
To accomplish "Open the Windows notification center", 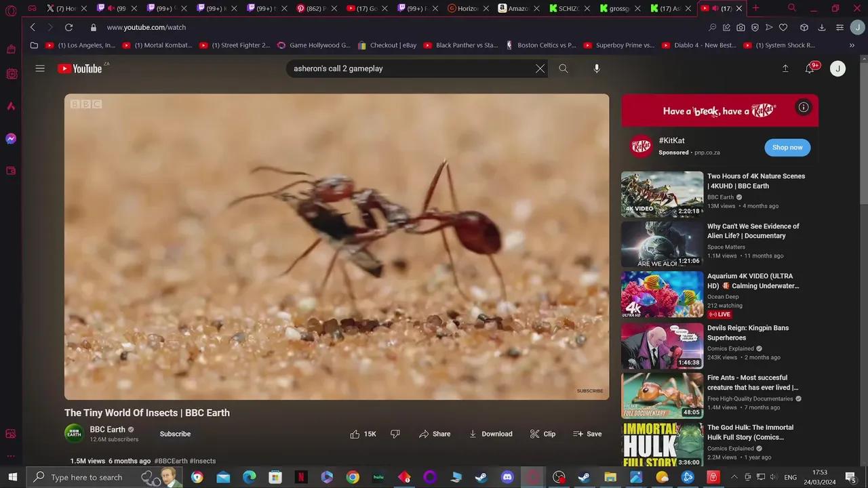I will coord(851,477).
